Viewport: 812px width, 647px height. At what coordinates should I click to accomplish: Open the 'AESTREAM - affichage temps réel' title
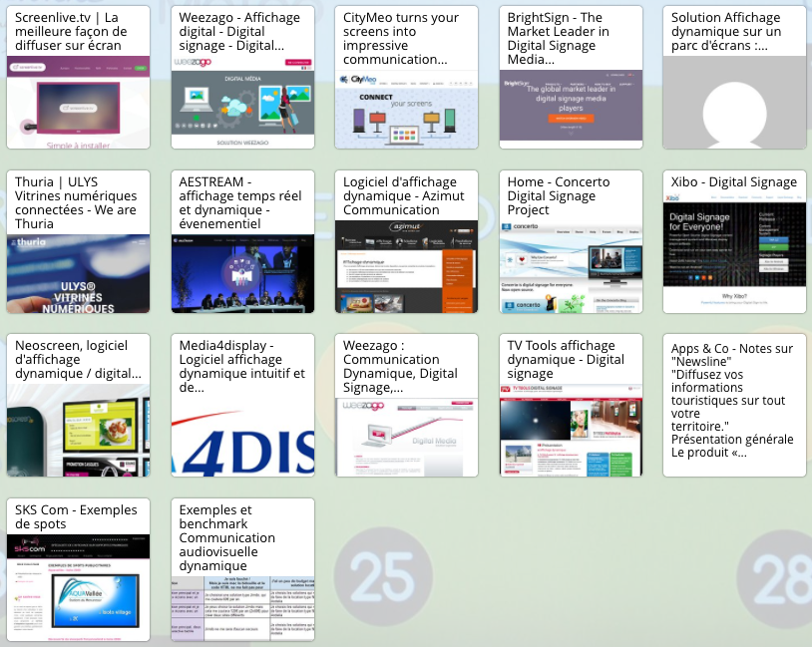pyautogui.click(x=240, y=203)
